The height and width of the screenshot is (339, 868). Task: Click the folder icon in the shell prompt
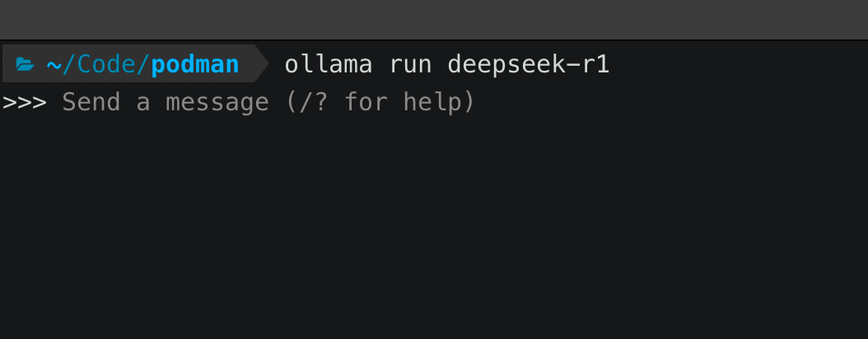(25, 64)
